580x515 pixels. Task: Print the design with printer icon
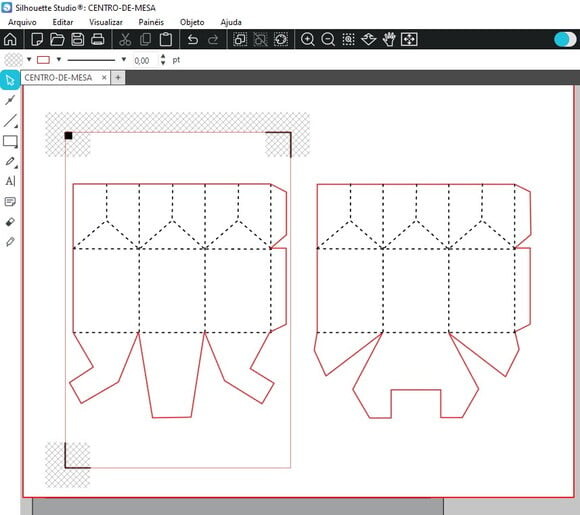pos(98,39)
